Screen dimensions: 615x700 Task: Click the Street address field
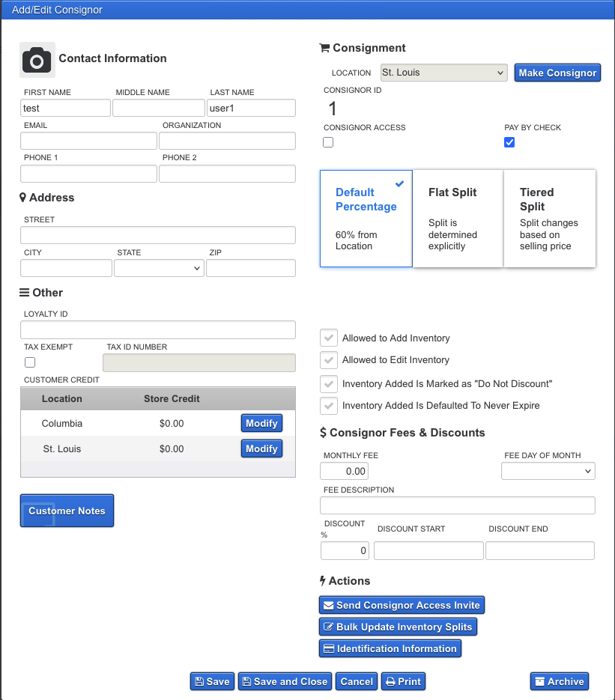[158, 235]
